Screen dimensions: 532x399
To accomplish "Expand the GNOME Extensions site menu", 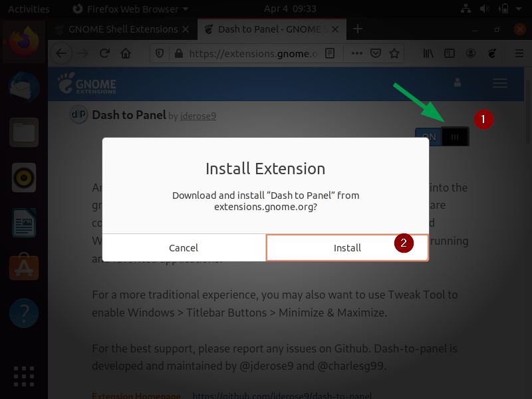I will pyautogui.click(x=500, y=83).
